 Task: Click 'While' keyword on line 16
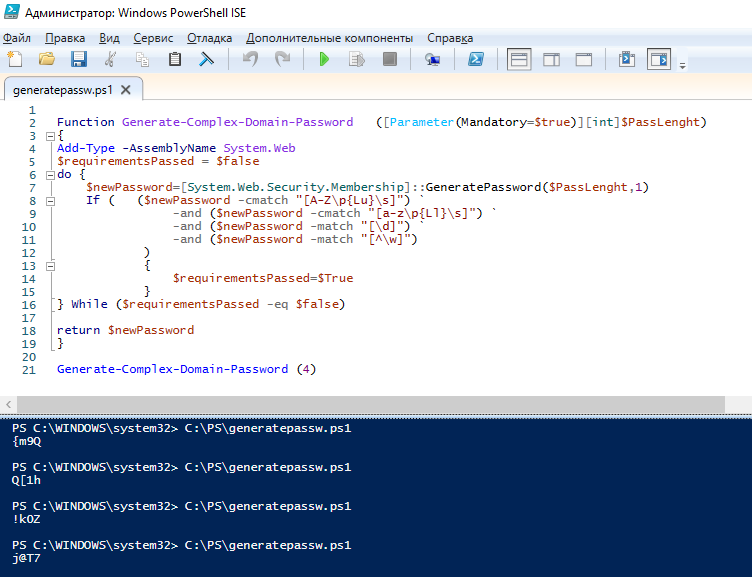point(89,304)
